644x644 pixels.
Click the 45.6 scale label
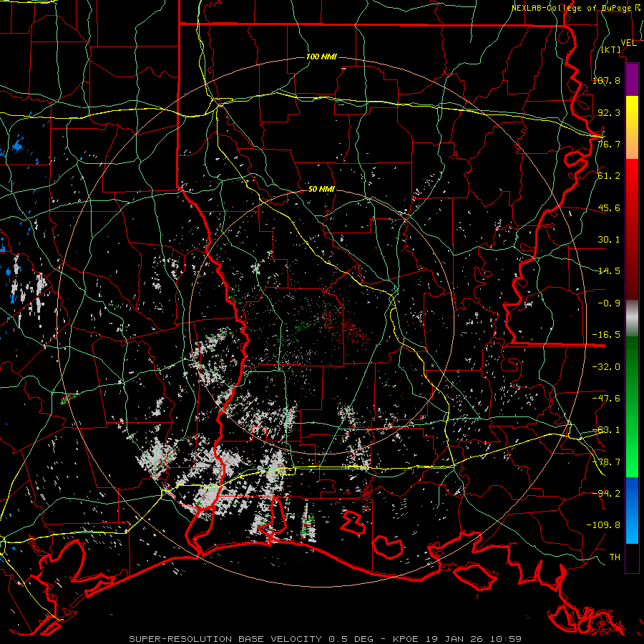tap(609, 208)
